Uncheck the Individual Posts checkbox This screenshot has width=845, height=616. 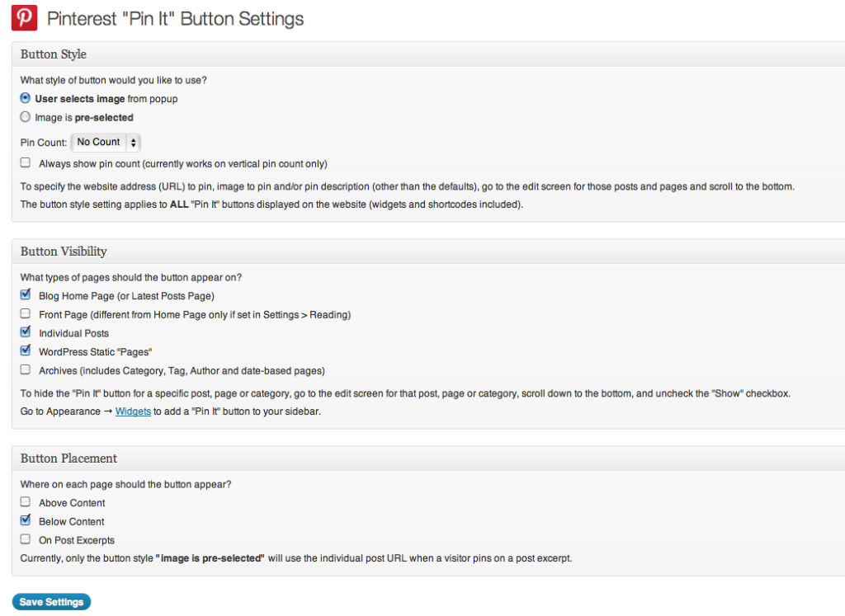(x=26, y=332)
